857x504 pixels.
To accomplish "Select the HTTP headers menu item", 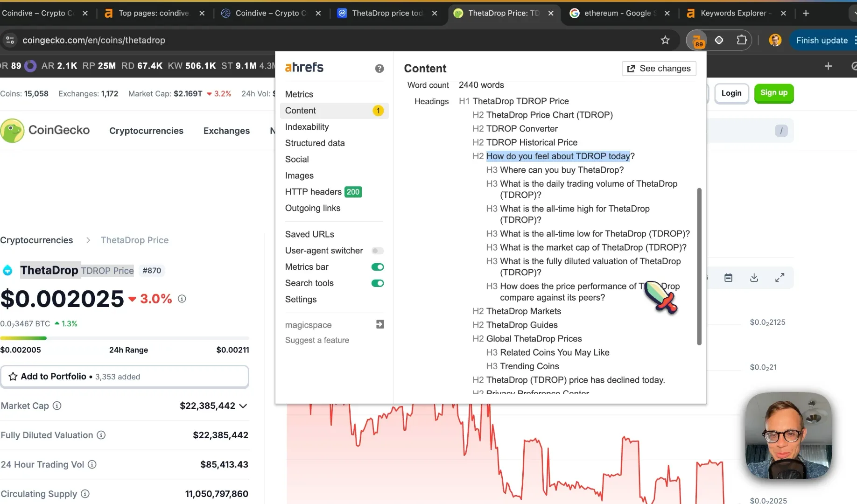I will click(323, 192).
